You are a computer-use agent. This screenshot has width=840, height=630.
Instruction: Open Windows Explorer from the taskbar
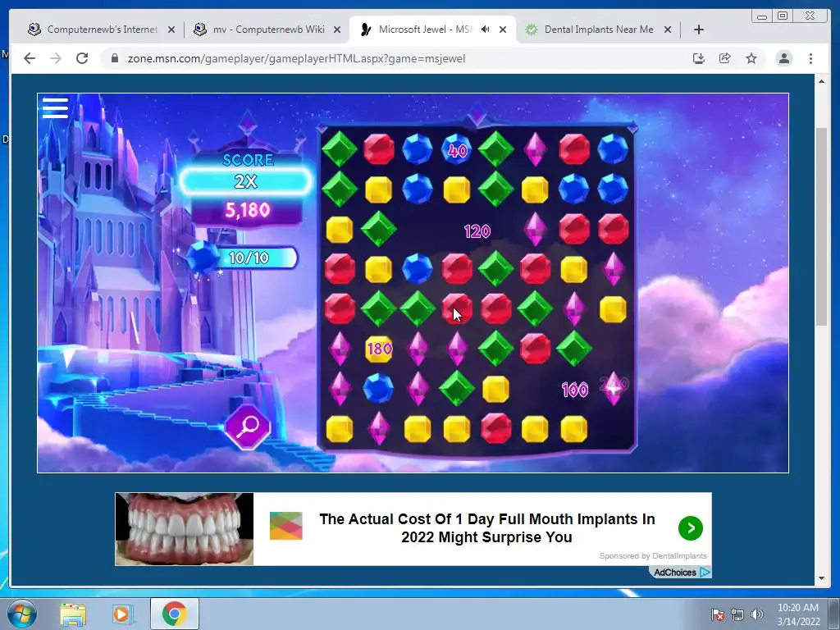tap(73, 614)
